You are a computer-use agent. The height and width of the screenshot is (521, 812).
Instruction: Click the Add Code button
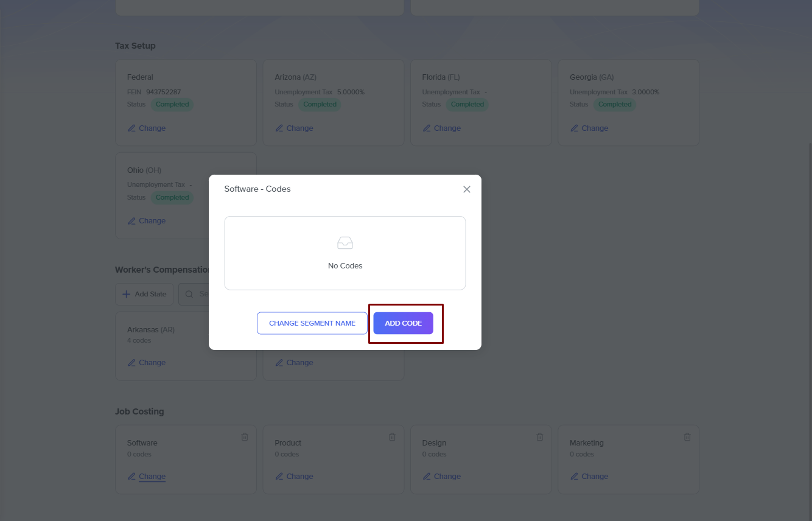coord(403,323)
